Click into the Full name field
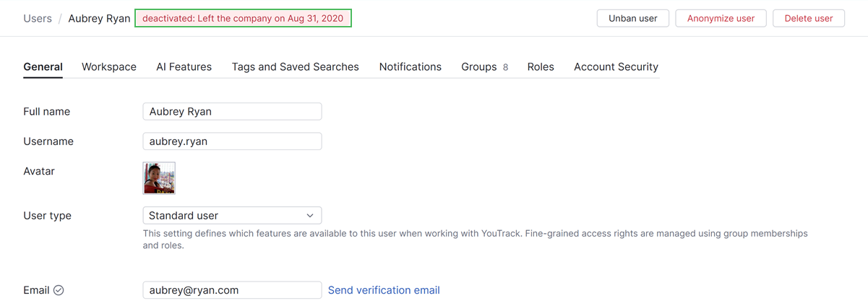Screen dimensions: 868x306 click(232, 111)
